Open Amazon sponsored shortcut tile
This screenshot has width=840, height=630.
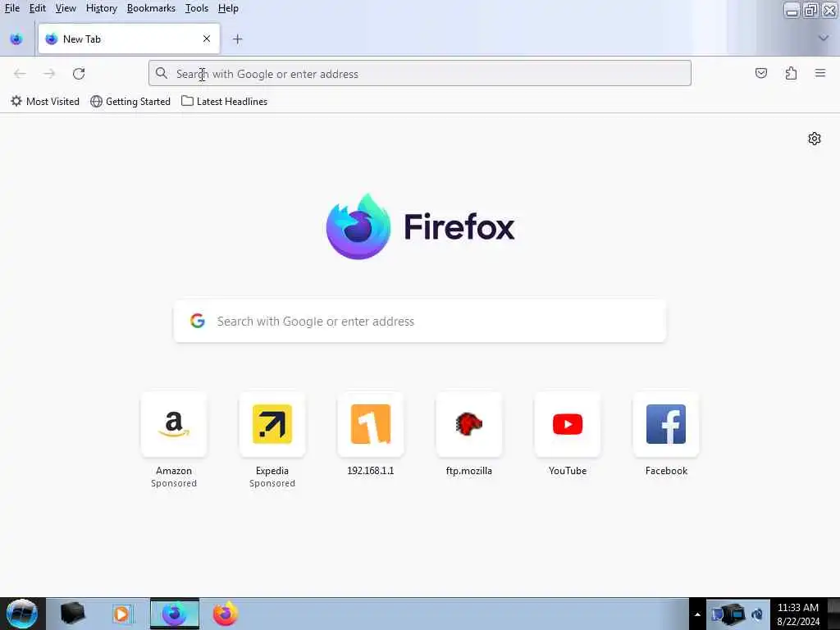click(174, 424)
